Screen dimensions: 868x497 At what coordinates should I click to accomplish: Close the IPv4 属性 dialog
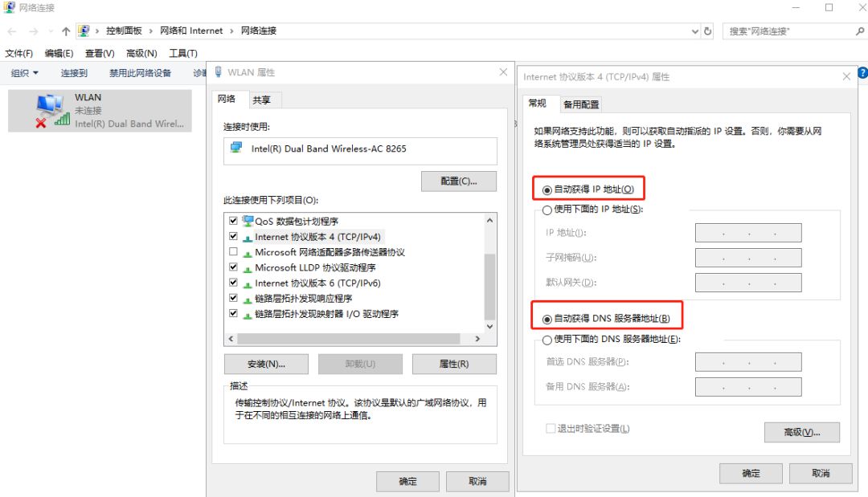[845, 76]
